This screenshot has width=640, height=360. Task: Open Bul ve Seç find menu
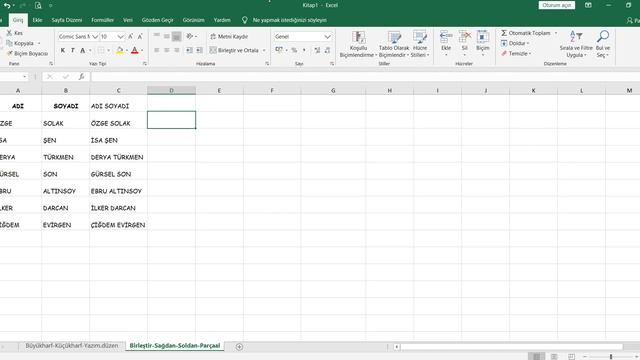pyautogui.click(x=602, y=44)
